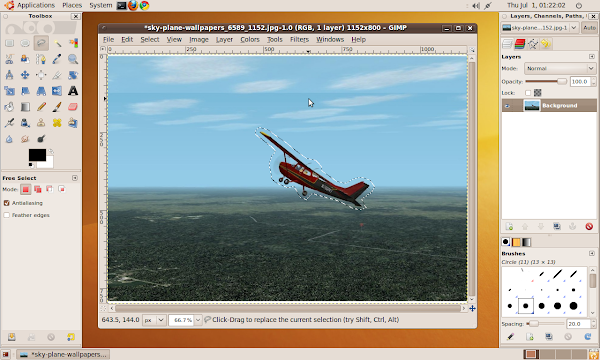This screenshot has height=360, width=600.
Task: Select the Clone stamp tool
Action: click(x=41, y=123)
